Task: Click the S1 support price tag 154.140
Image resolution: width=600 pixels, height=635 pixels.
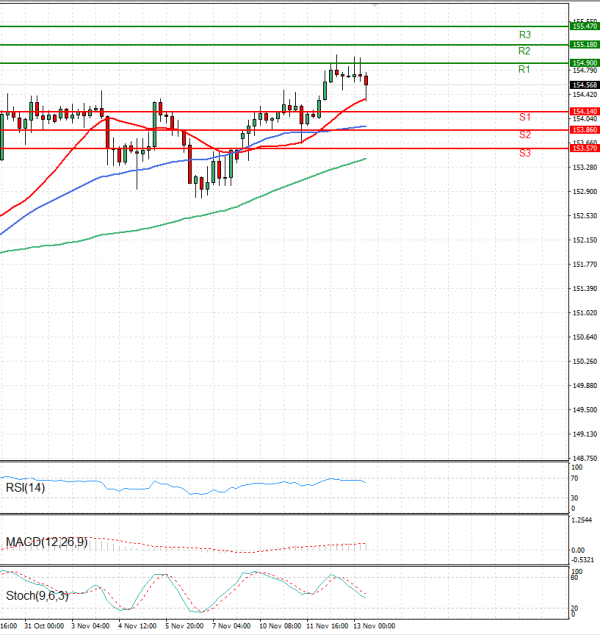Action: click(x=584, y=111)
